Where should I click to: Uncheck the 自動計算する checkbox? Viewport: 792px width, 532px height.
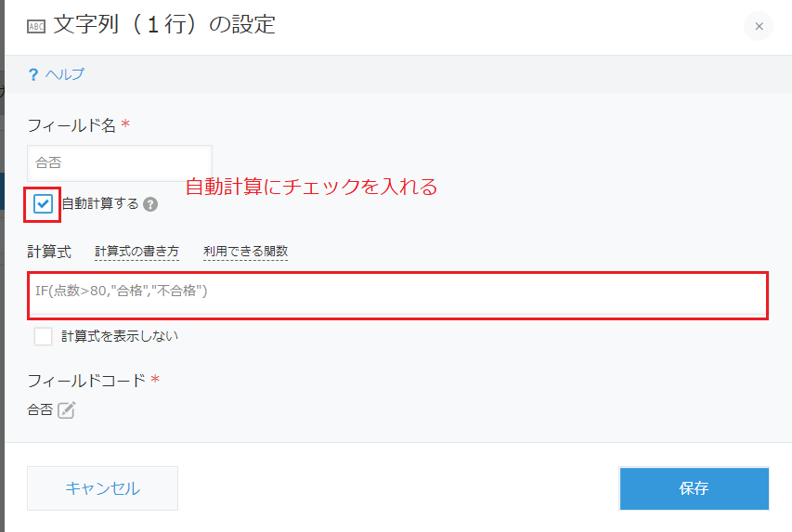coord(43,204)
